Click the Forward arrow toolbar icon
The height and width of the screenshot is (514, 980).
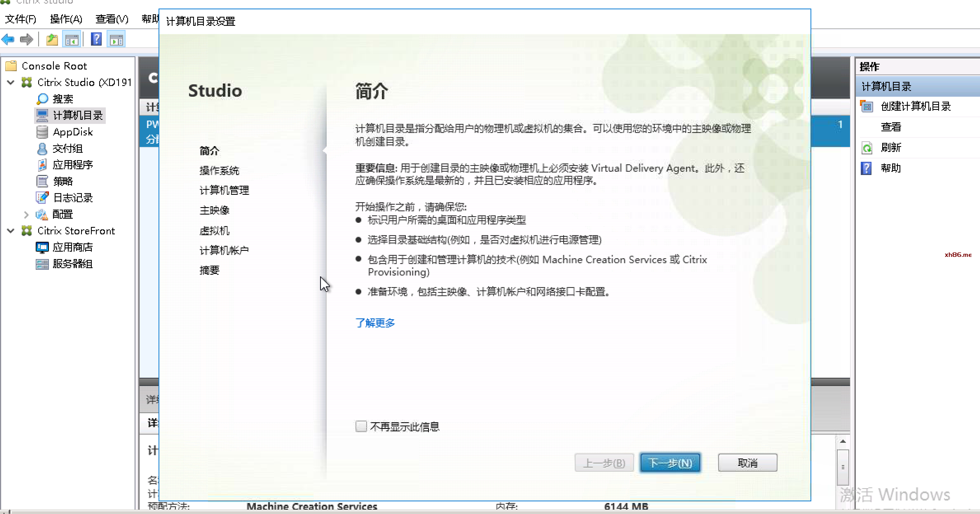26,39
